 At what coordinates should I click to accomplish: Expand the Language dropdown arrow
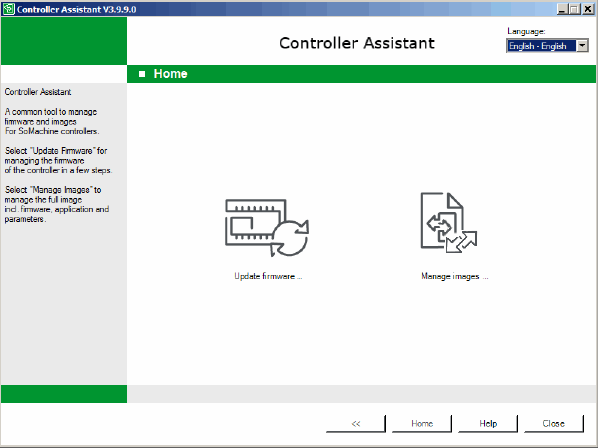[x=582, y=46]
